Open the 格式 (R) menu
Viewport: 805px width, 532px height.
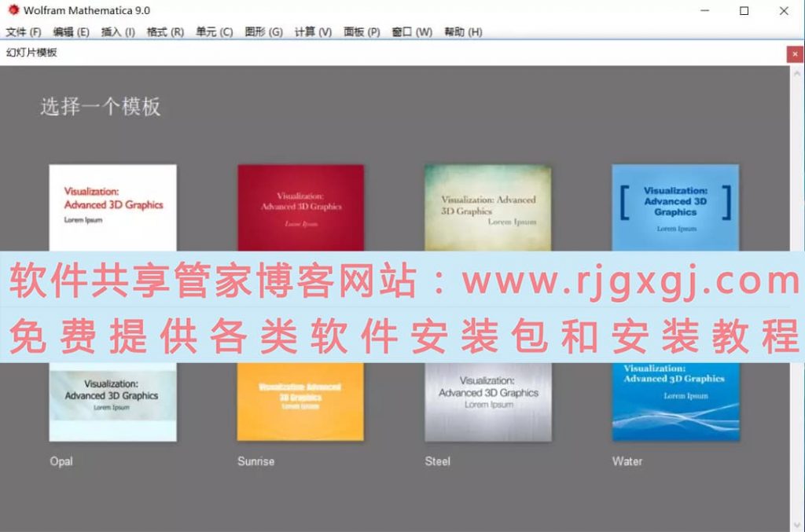[x=165, y=31]
